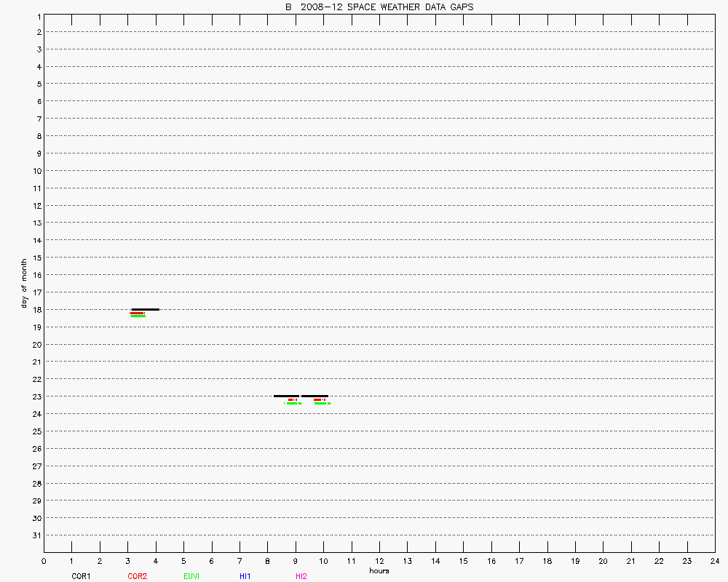
Task: Click the day 31 label on y-axis
Action: [37, 535]
